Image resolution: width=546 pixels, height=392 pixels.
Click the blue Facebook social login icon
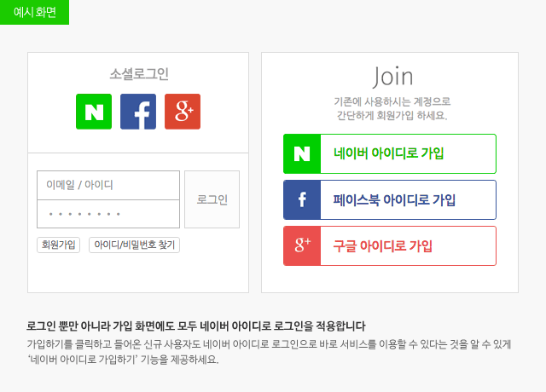tap(138, 112)
